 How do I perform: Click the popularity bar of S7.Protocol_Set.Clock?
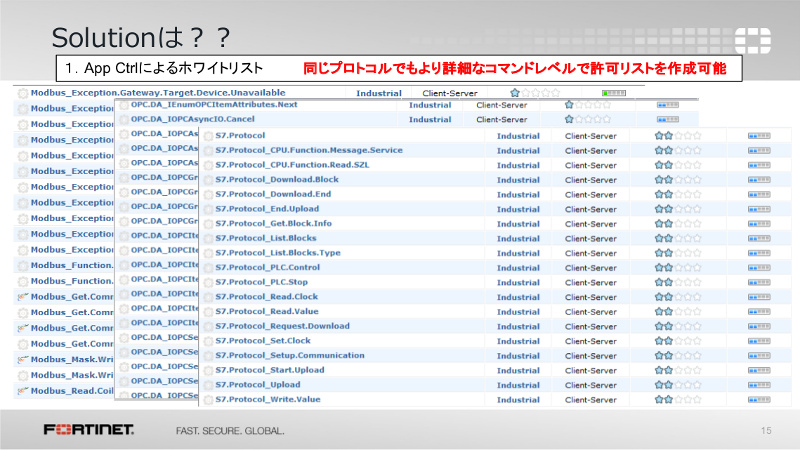click(759, 341)
